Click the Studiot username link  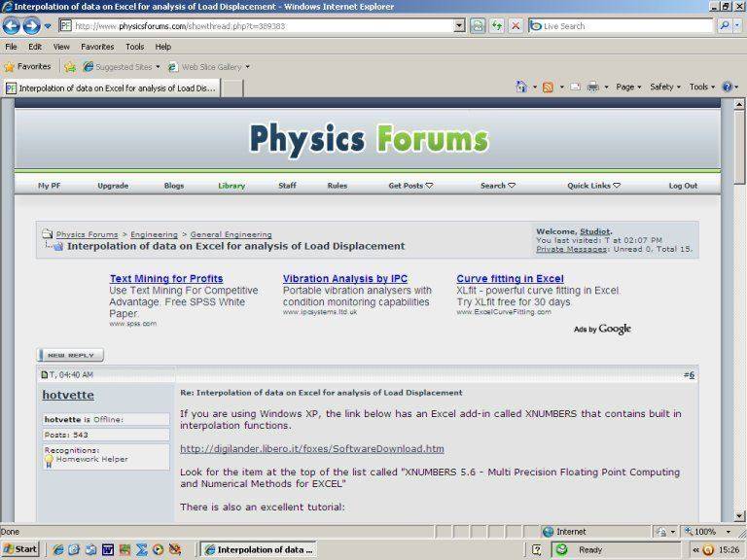[x=595, y=231]
